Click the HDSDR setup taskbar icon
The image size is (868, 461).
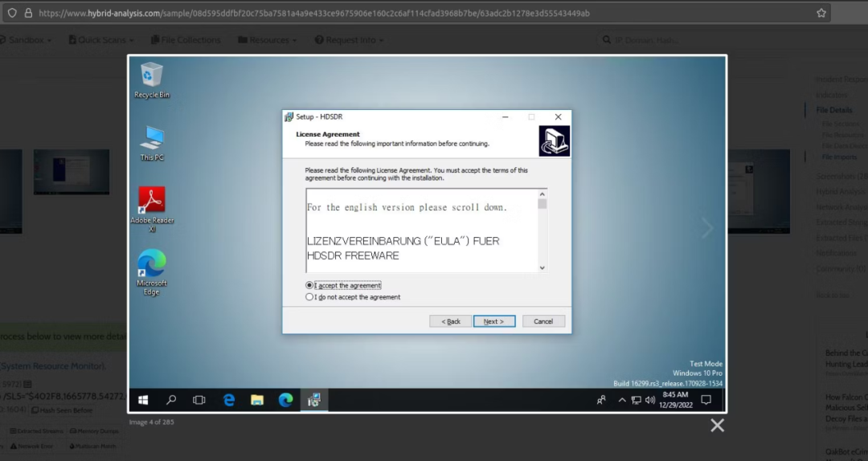[313, 400]
